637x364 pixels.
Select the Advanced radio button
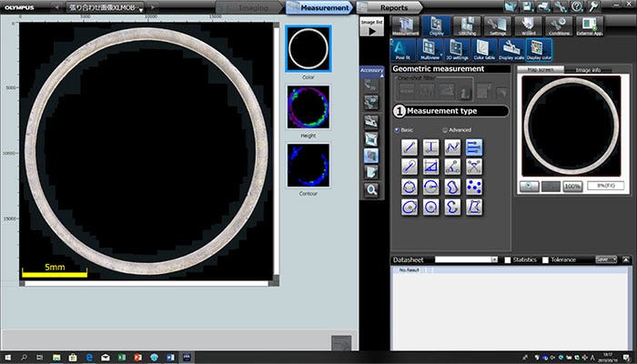click(x=446, y=130)
